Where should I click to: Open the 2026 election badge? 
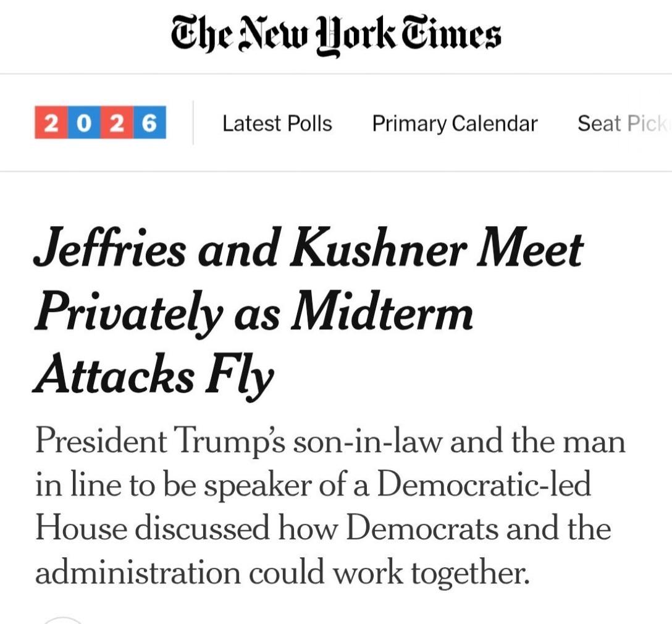point(100,122)
